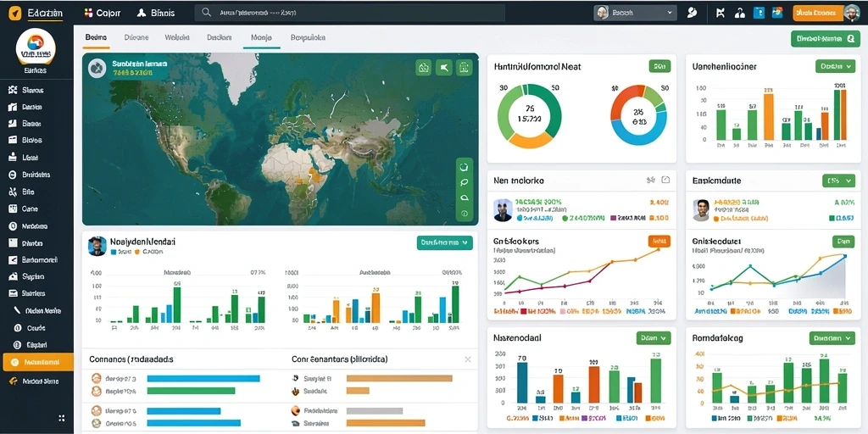This screenshot has width=868, height=434.
Task: Click the white flag icon in top bar
Action: tap(721, 13)
